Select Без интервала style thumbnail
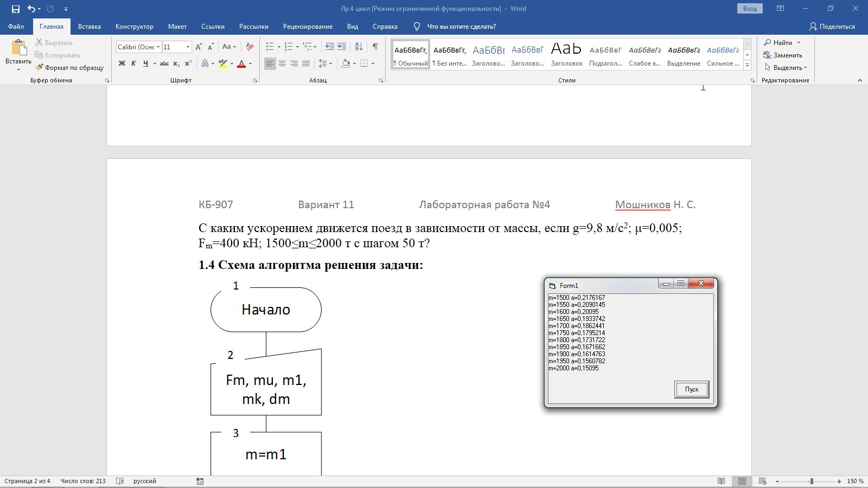Screen dimensions: 868x488 [450, 54]
